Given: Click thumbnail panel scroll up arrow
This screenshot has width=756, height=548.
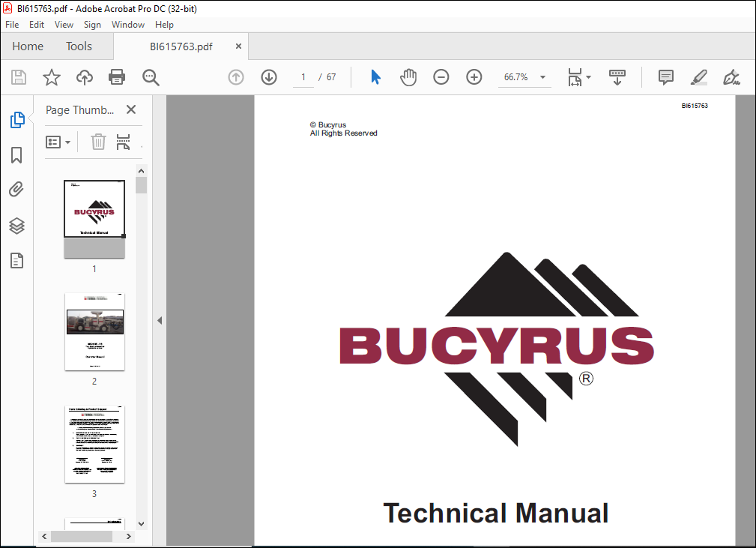Looking at the screenshot, I should click(x=141, y=171).
